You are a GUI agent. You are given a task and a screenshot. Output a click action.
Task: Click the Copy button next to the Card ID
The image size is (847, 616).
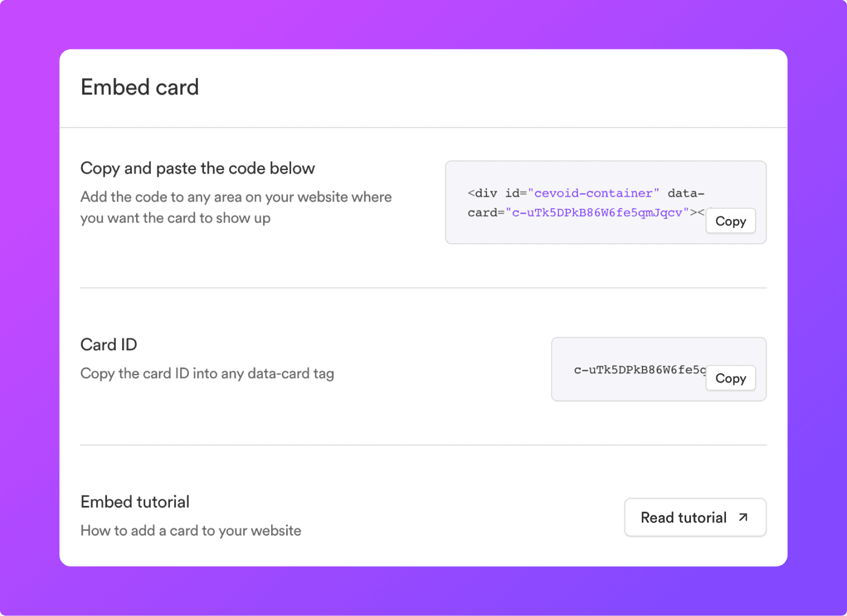tap(730, 378)
